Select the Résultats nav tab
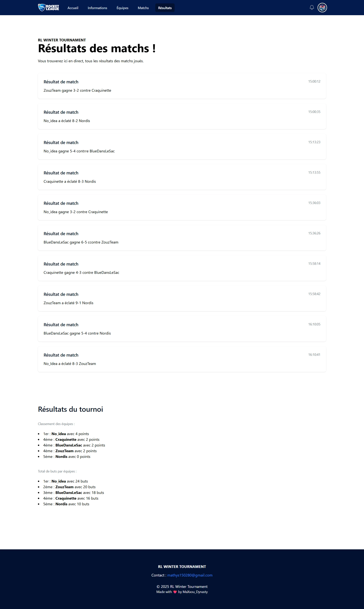The width and height of the screenshot is (364, 609). pyautogui.click(x=165, y=8)
